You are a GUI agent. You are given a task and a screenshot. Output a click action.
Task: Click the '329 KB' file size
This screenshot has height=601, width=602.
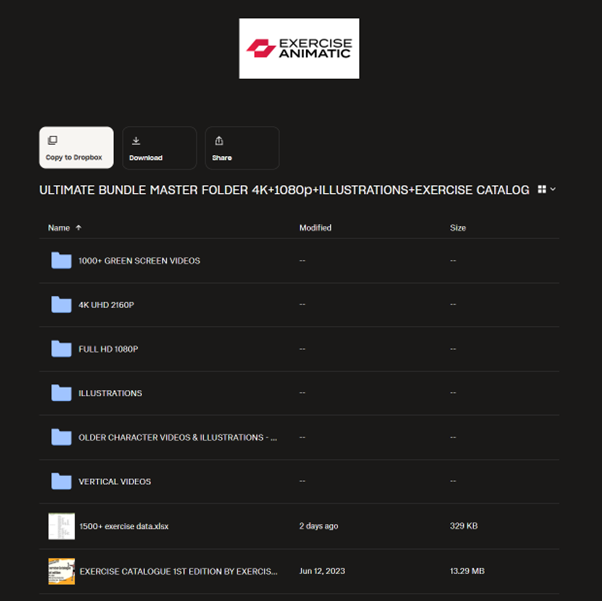tap(464, 526)
